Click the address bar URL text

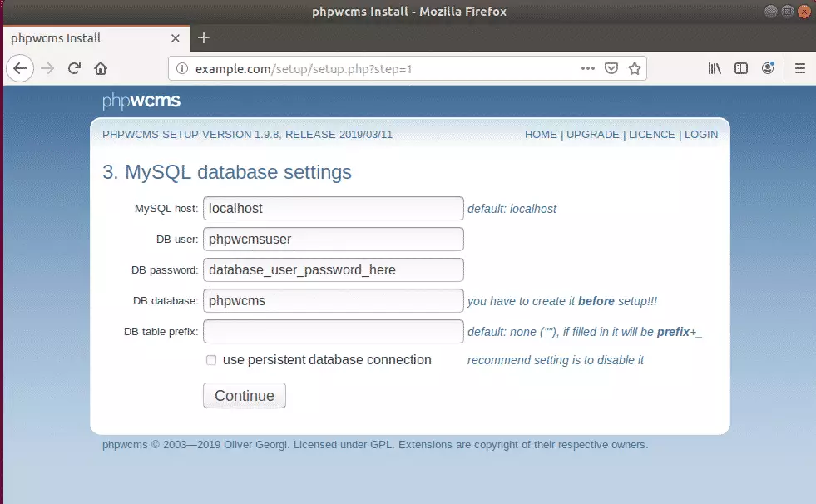click(x=304, y=69)
